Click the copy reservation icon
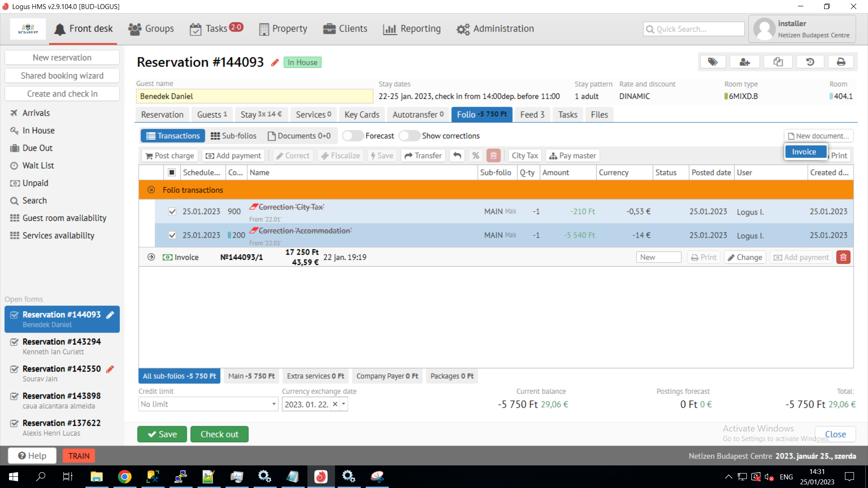The image size is (868, 488). click(x=778, y=62)
